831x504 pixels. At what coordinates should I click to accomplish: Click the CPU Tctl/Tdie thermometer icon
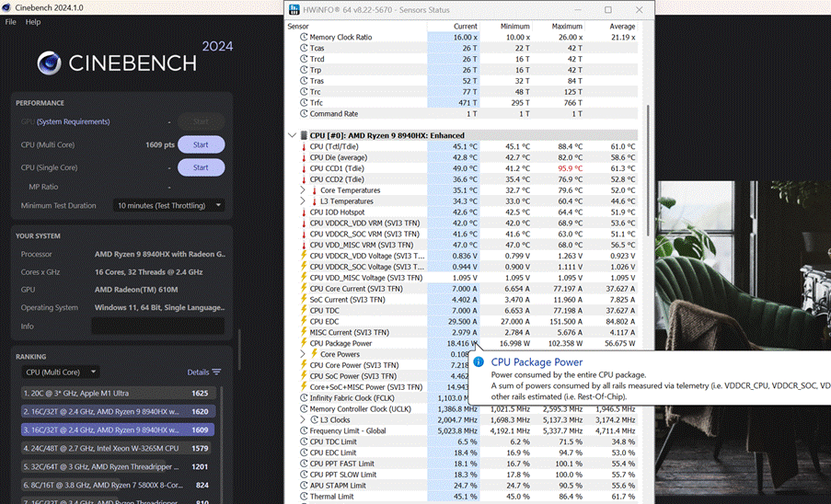304,146
